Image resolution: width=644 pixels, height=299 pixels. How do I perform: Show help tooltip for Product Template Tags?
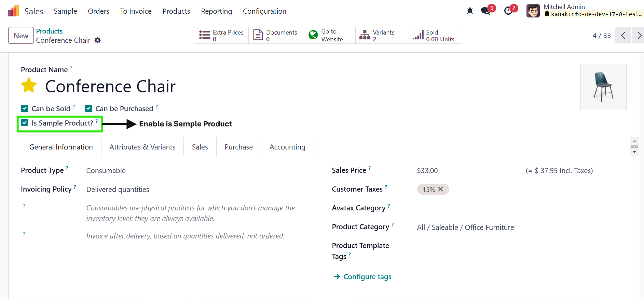350,254
